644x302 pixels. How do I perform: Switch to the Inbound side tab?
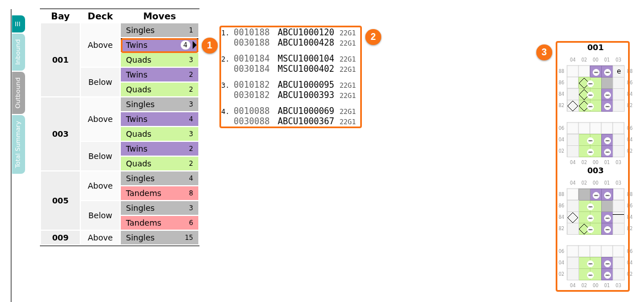coord(18,52)
